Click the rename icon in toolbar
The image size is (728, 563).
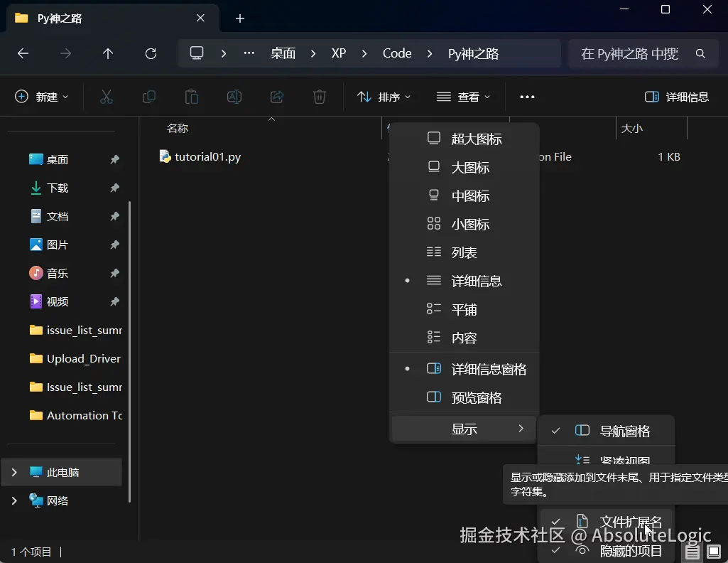234,97
